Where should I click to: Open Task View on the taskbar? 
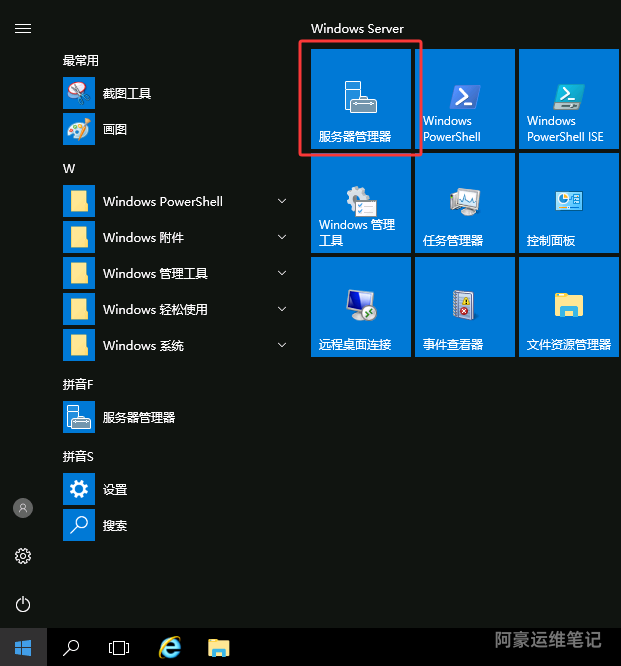point(119,648)
